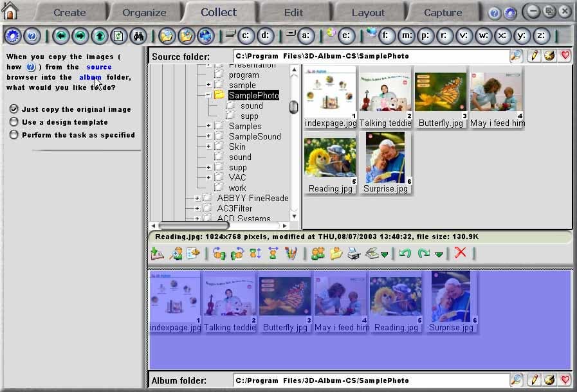Click the folder tree horizontal scrollbar
Screen dimensions: 577x392
pyautogui.click(x=194, y=226)
